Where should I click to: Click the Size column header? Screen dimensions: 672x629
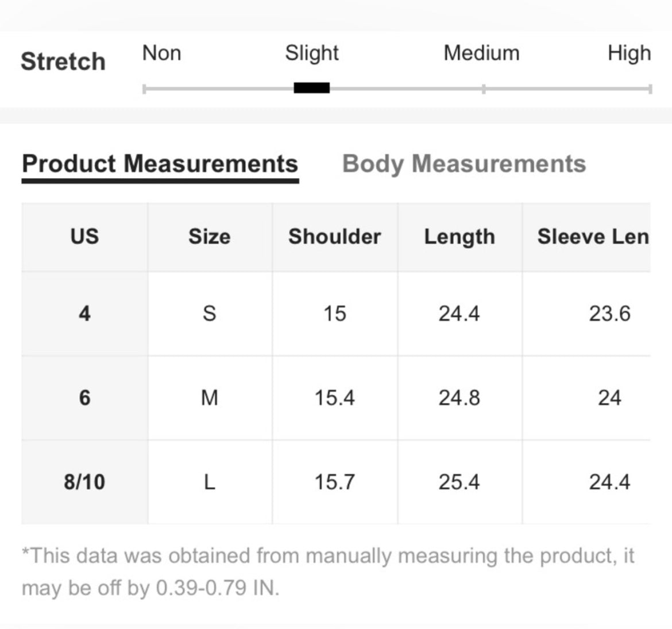210,237
